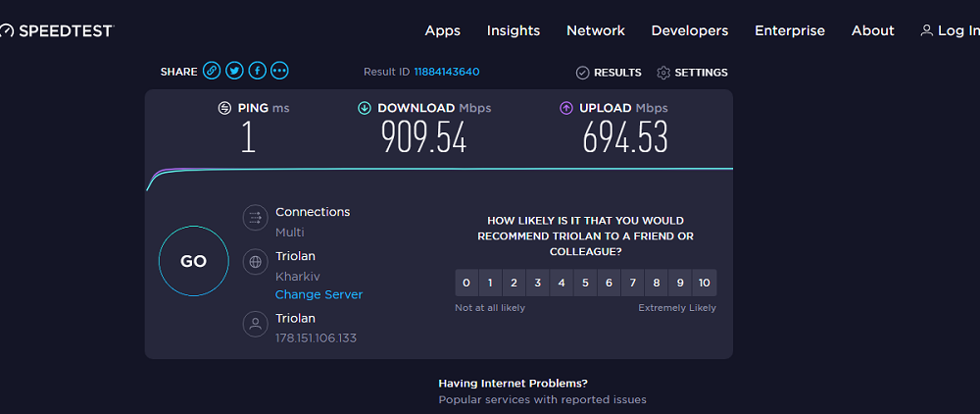Viewport: 980px width, 414px height.
Task: Share result via Facebook icon
Action: pyautogui.click(x=257, y=71)
